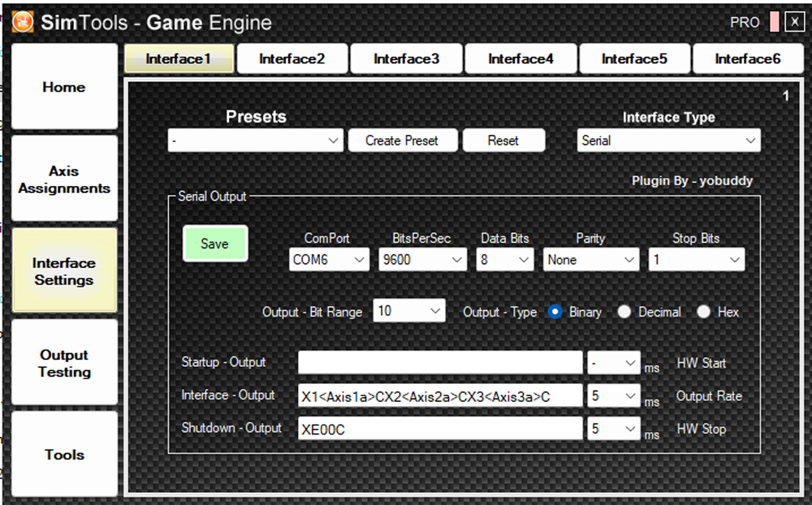Expand the Data Bits dropdown

505,260
